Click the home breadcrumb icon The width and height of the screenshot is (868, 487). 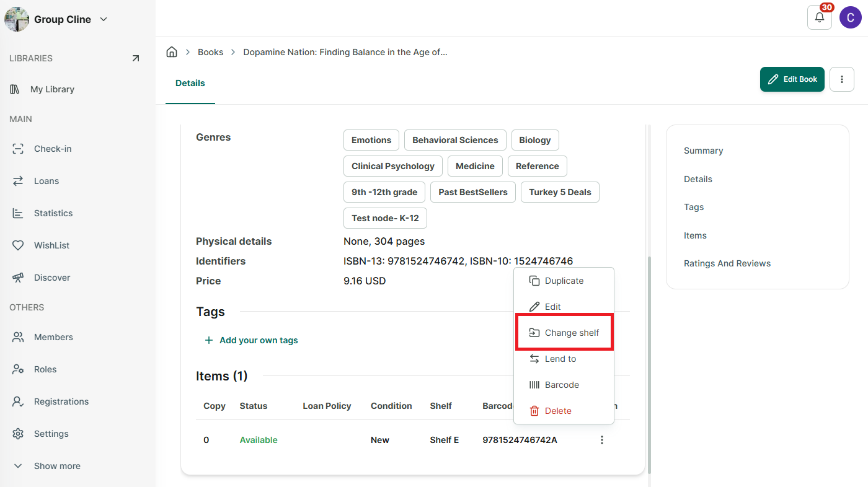coord(172,52)
